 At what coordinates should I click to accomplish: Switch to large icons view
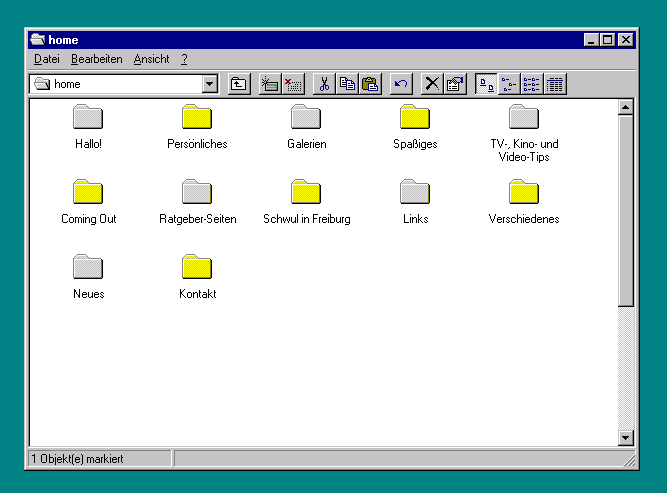click(486, 84)
